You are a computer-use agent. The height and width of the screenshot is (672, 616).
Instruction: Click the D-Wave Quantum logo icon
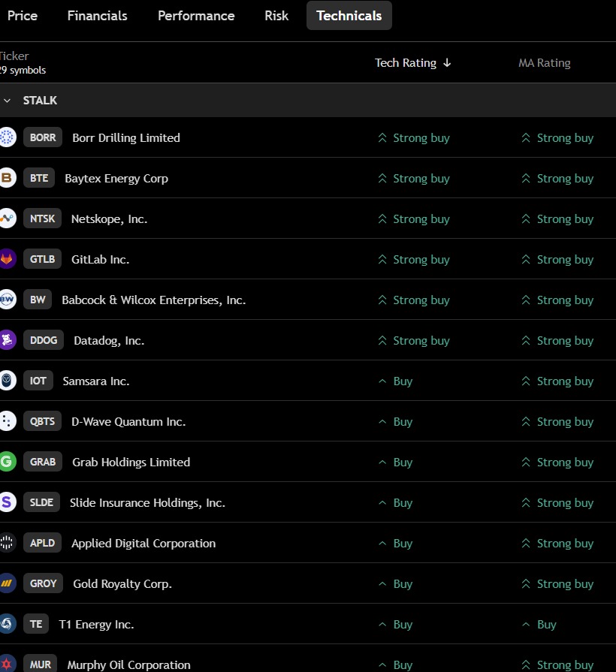(x=7, y=421)
